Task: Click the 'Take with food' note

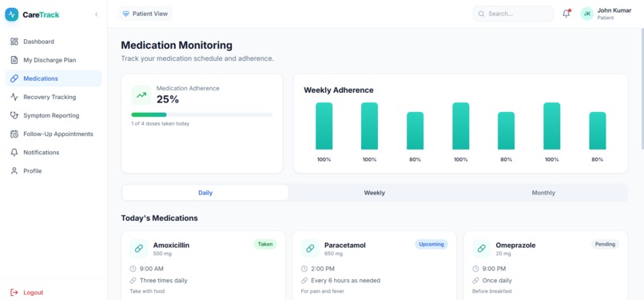Action: point(147,291)
